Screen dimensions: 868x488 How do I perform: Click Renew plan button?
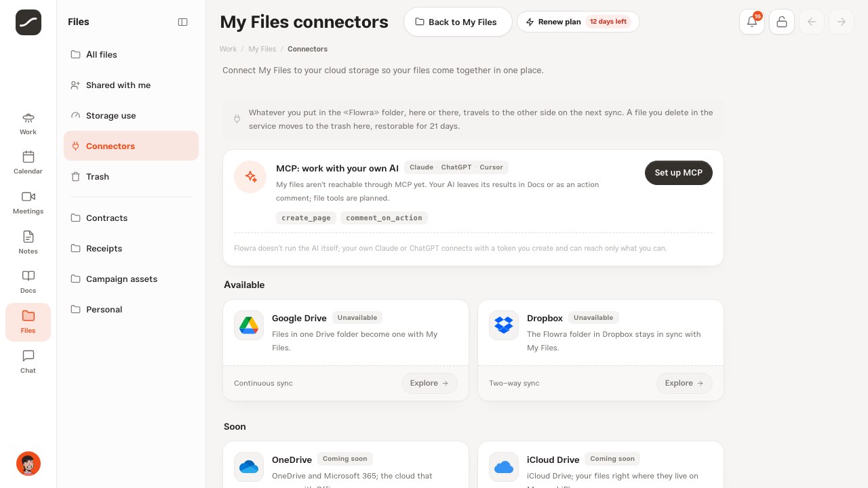578,22
